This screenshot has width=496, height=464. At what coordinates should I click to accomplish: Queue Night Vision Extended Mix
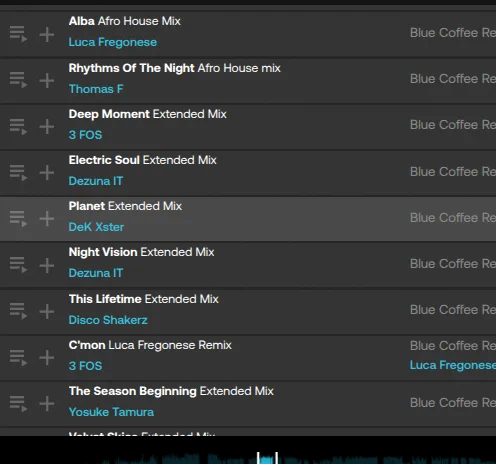click(x=18, y=265)
